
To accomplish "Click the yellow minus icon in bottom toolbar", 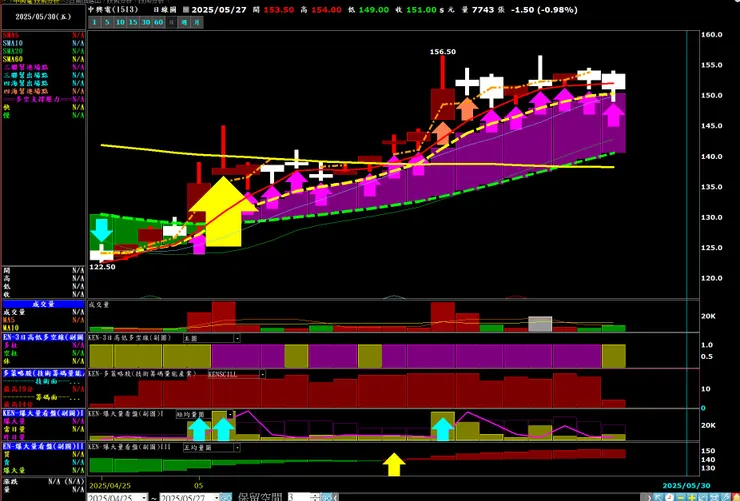I will [681, 498].
